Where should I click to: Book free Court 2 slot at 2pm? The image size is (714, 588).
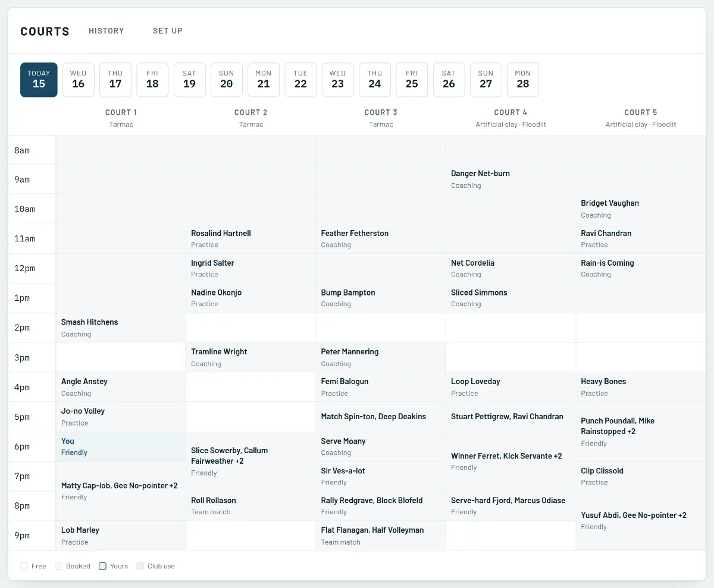click(250, 328)
